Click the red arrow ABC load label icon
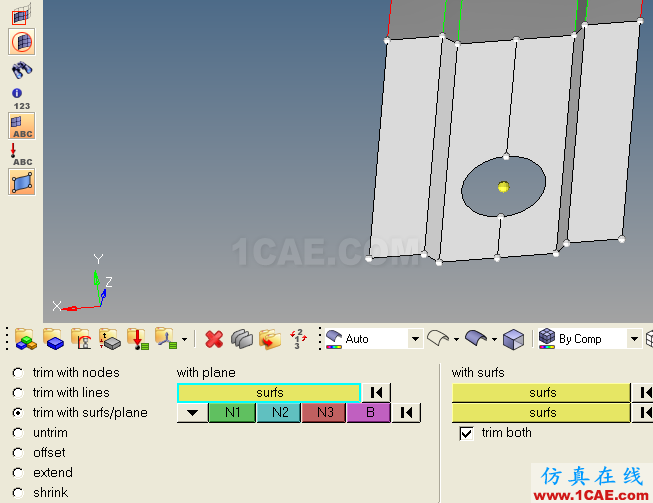The width and height of the screenshot is (653, 503). coord(21,154)
